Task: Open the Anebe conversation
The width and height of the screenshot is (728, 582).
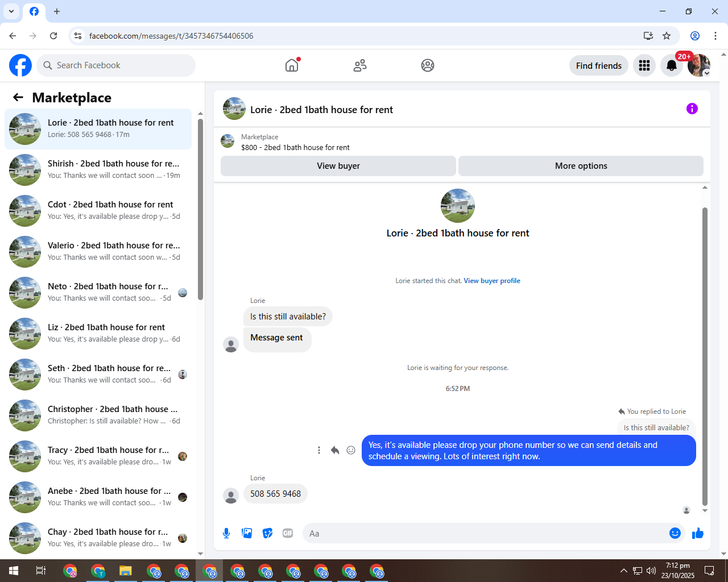Action: (x=98, y=497)
